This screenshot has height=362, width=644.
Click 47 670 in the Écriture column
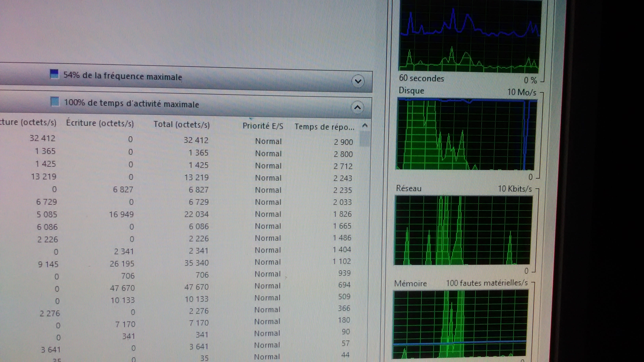[x=123, y=288]
